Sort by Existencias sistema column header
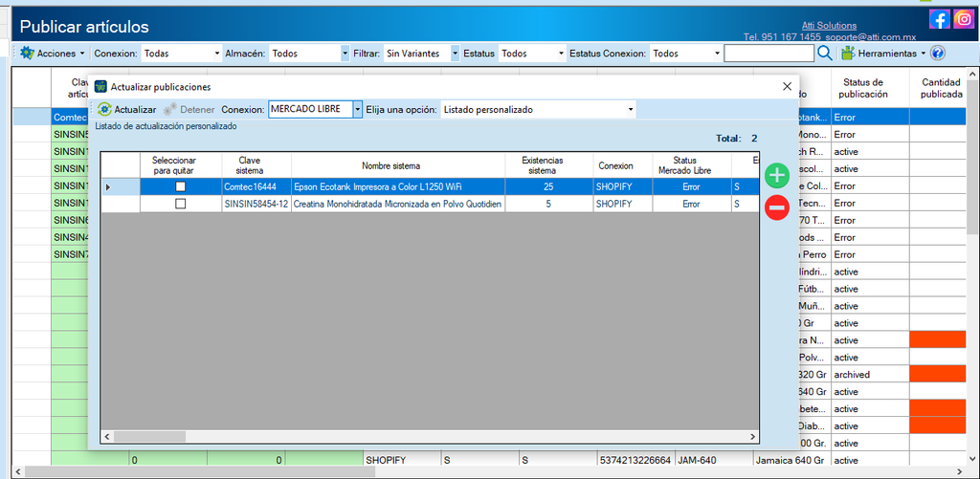The width and height of the screenshot is (980, 479). (x=548, y=165)
